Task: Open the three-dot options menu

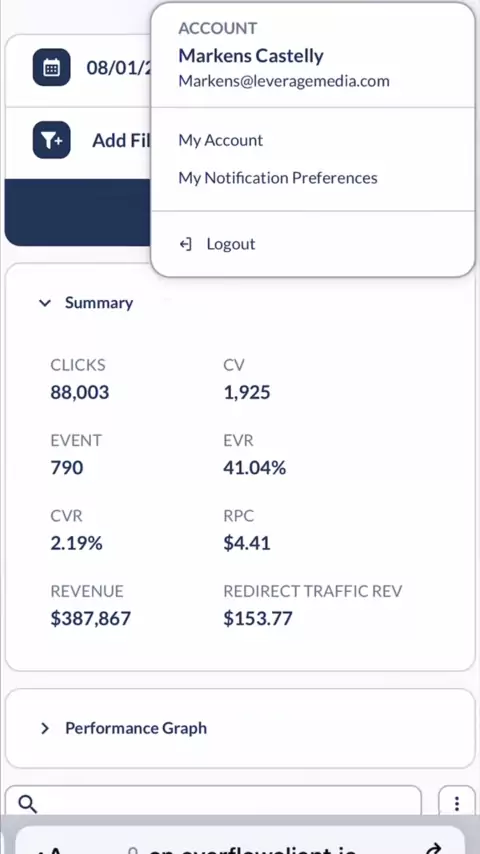Action: coord(457,803)
